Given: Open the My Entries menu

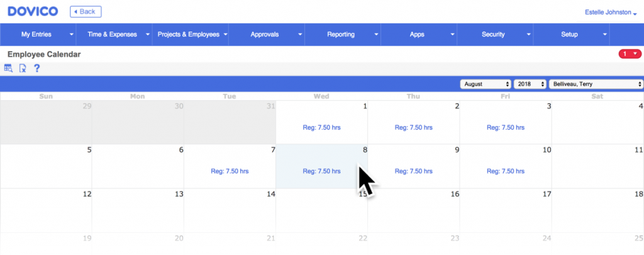Looking at the screenshot, I should (x=38, y=35).
